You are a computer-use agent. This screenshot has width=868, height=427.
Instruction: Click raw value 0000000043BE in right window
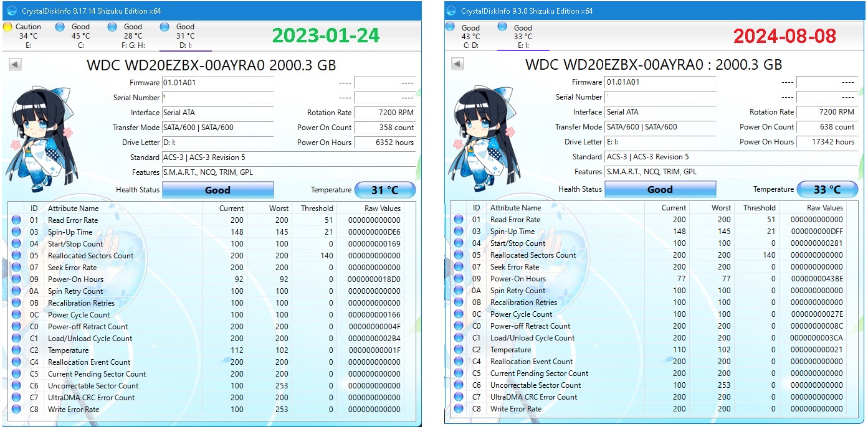(816, 279)
